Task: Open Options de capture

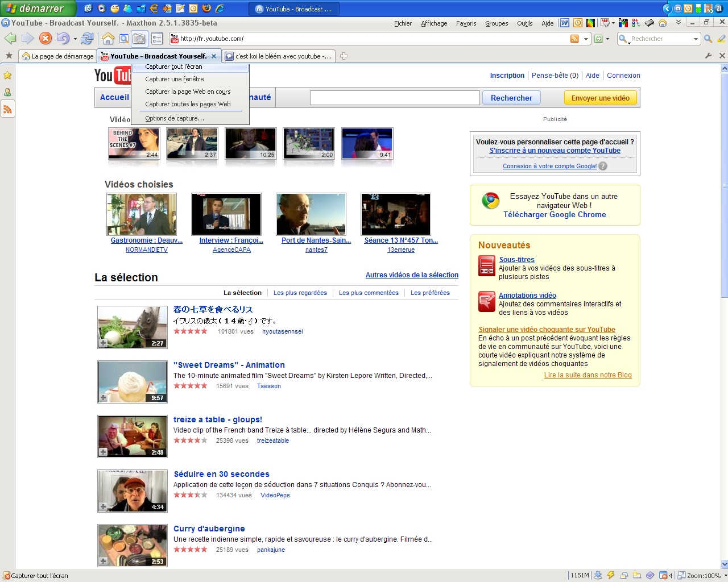Action: [x=190, y=118]
